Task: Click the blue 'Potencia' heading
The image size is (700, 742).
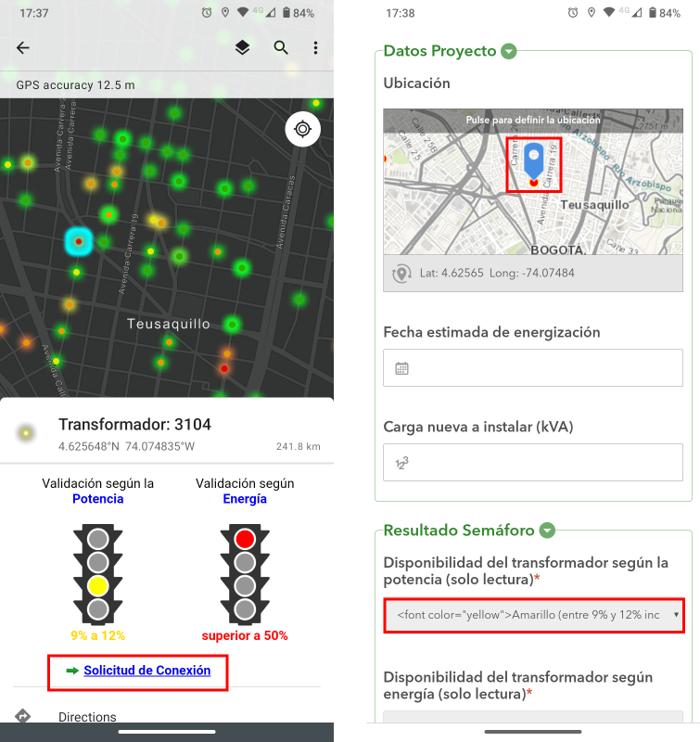Action: pyautogui.click(x=98, y=499)
